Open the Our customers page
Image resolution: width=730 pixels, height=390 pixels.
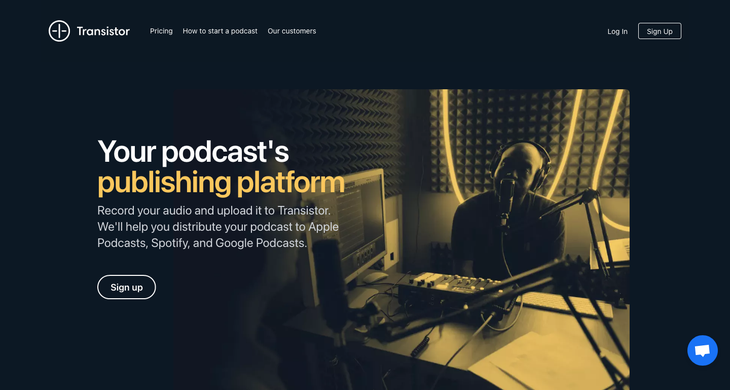tap(292, 31)
